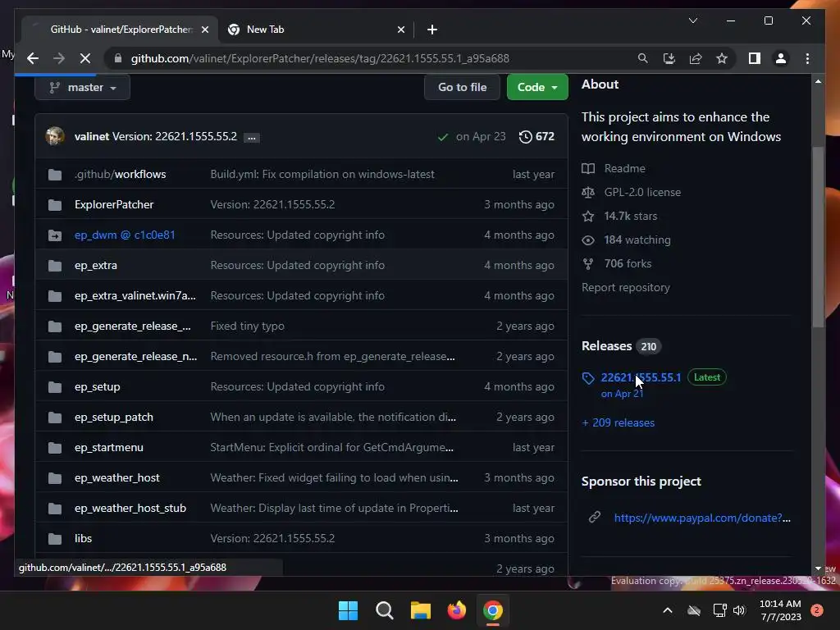The image size is (840, 630).
Task: Open the PayPal donate sponsor link
Action: pyautogui.click(x=702, y=518)
